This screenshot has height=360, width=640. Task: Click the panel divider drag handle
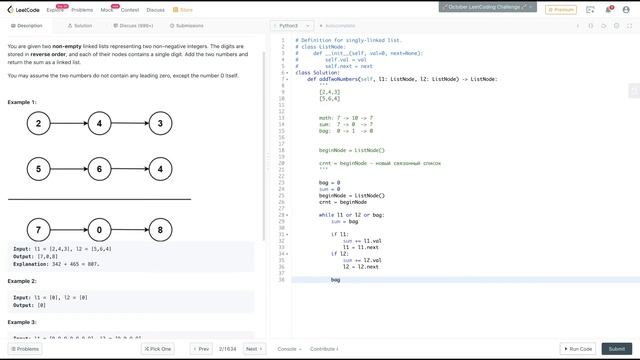(x=268, y=162)
